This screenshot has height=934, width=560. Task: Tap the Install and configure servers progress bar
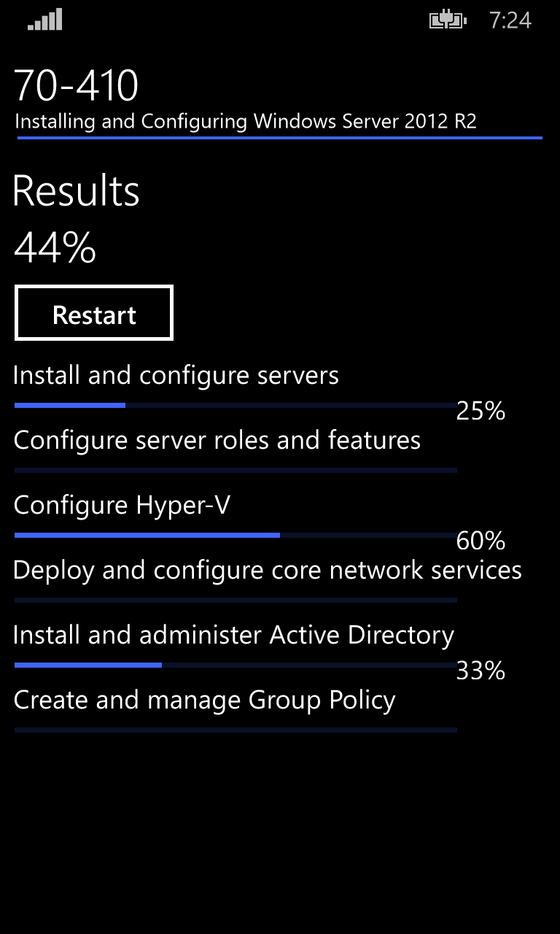[x=233, y=404]
